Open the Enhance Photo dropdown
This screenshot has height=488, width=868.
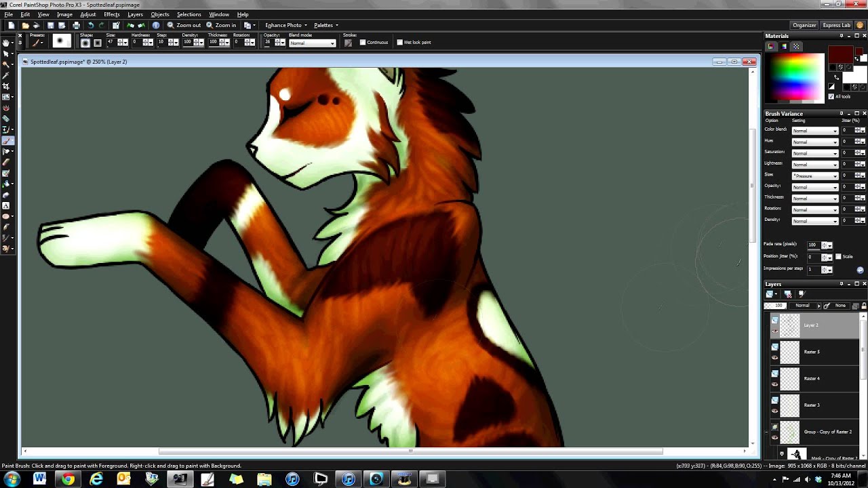(x=286, y=25)
